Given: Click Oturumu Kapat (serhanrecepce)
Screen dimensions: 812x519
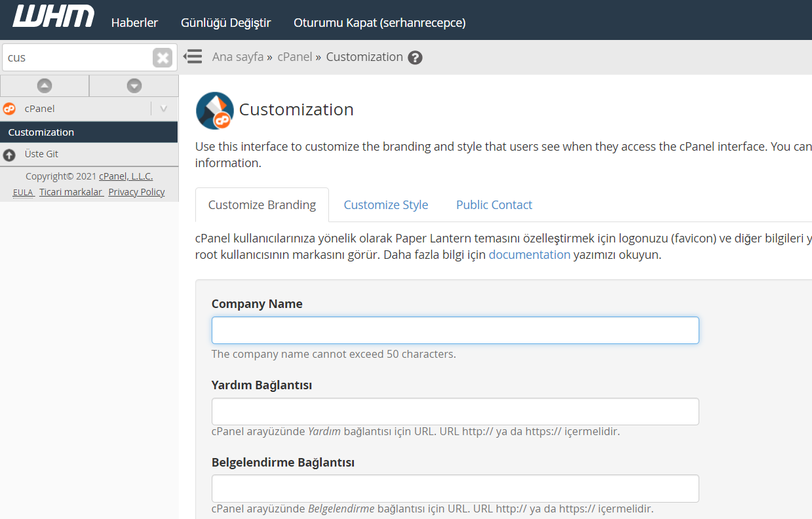Looking at the screenshot, I should (379, 22).
